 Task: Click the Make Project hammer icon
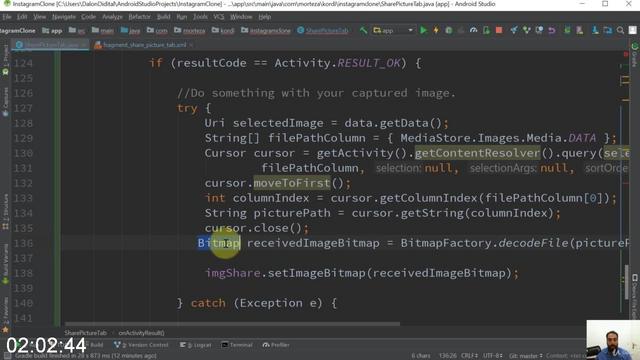[x=363, y=30]
